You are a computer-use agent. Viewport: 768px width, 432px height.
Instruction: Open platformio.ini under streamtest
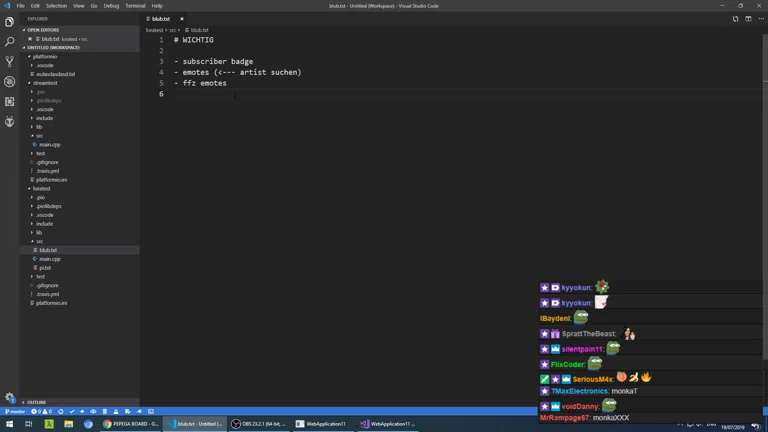(x=51, y=180)
